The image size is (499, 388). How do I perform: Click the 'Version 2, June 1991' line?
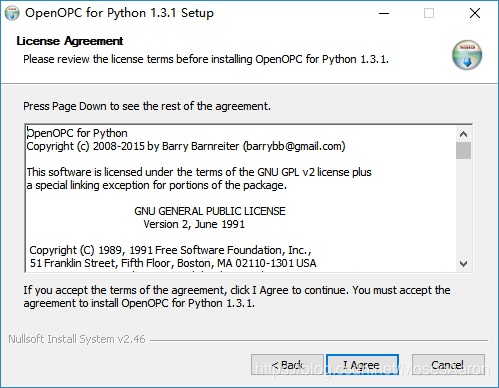pyautogui.click(x=194, y=224)
